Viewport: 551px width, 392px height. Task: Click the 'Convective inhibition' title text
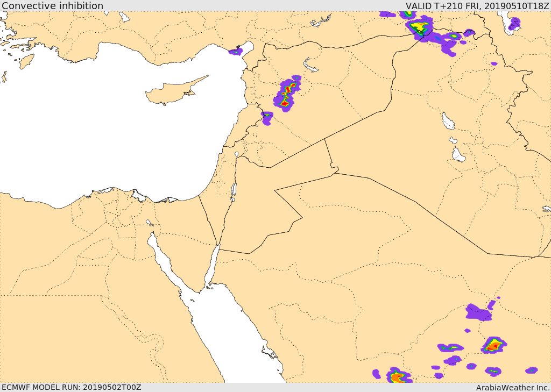(x=52, y=5)
